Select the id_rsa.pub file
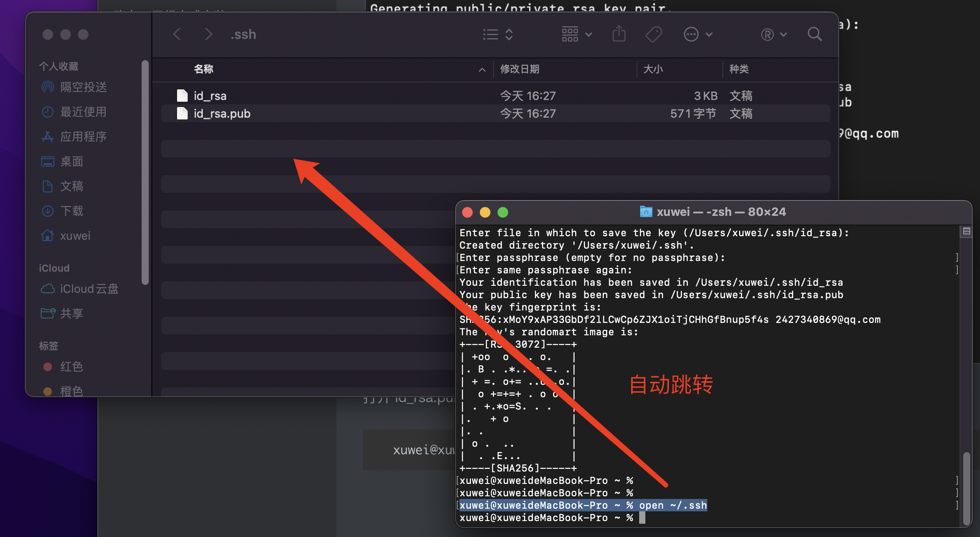Image resolution: width=980 pixels, height=537 pixels. 222,114
